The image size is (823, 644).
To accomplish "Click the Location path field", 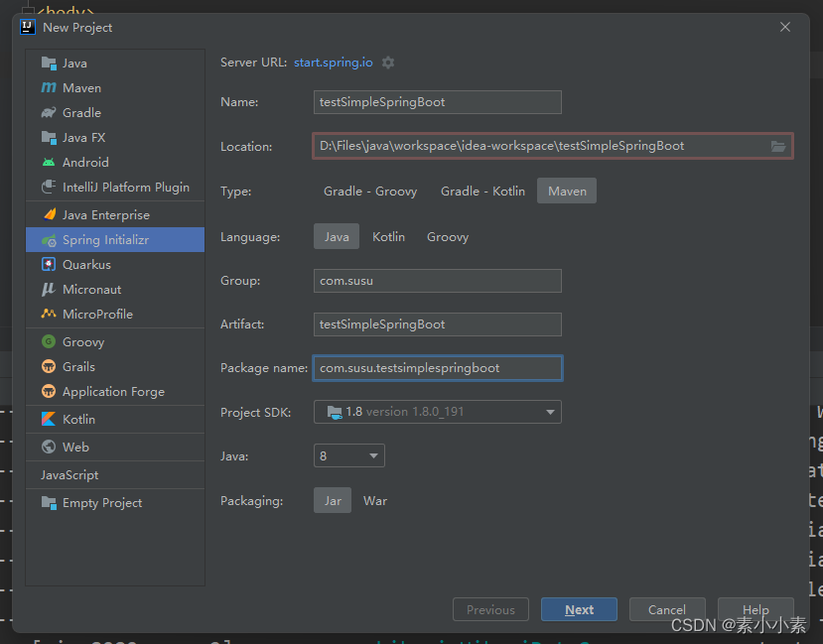I will [553, 146].
